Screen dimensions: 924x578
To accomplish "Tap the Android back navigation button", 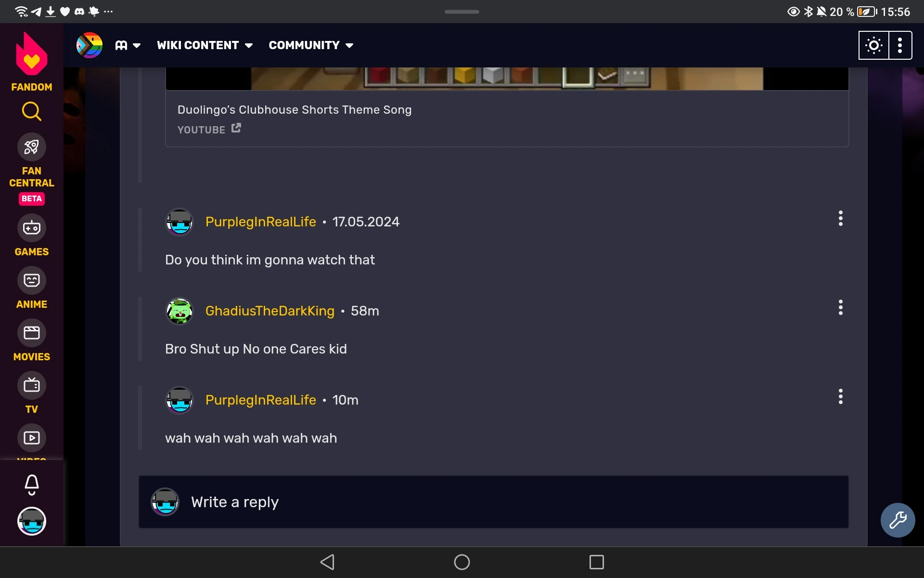I will (327, 562).
